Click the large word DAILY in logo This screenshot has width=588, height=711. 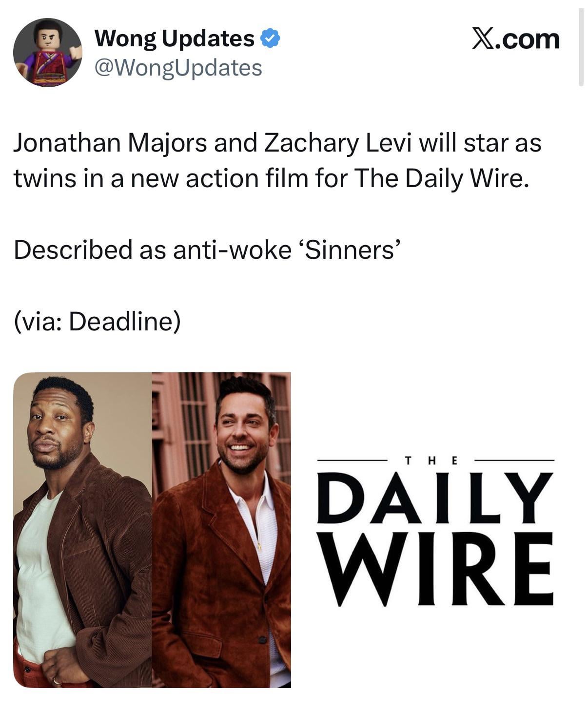[435, 497]
